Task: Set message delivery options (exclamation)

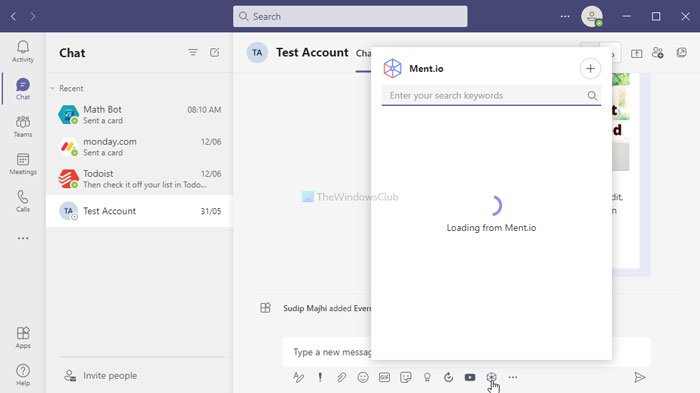Action: coord(320,377)
